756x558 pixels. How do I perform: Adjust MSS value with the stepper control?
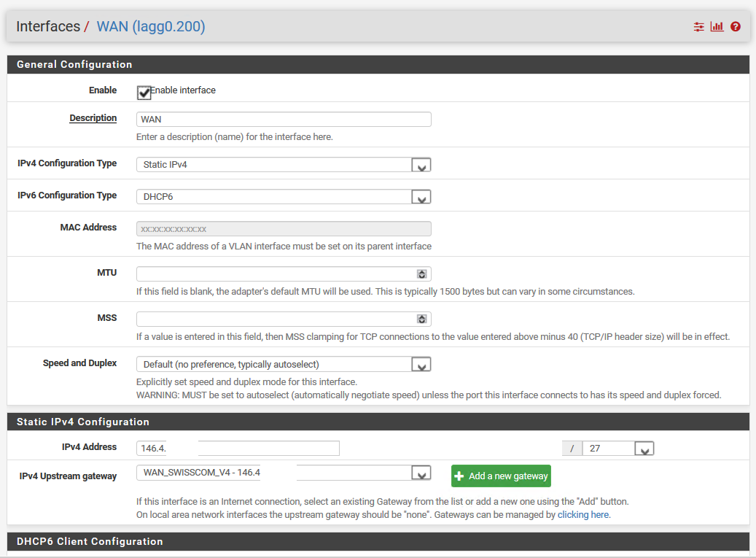pyautogui.click(x=421, y=319)
